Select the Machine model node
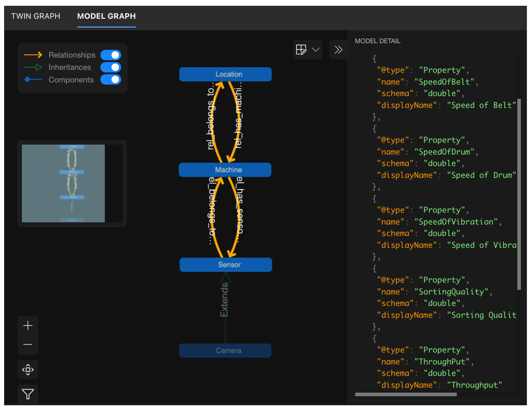The width and height of the screenshot is (532, 412). pyautogui.click(x=225, y=170)
